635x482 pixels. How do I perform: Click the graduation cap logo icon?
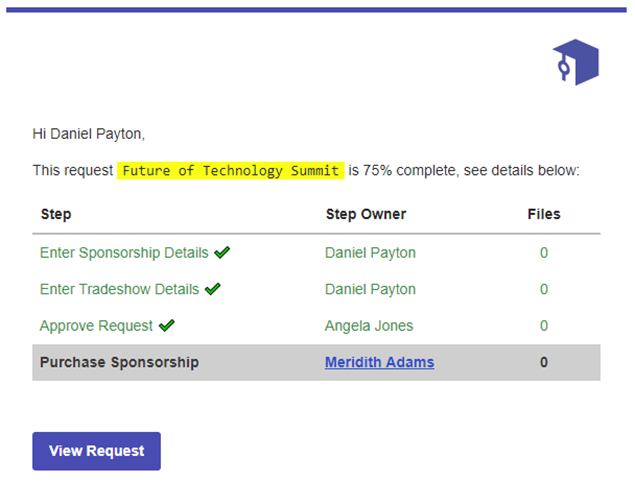575,62
